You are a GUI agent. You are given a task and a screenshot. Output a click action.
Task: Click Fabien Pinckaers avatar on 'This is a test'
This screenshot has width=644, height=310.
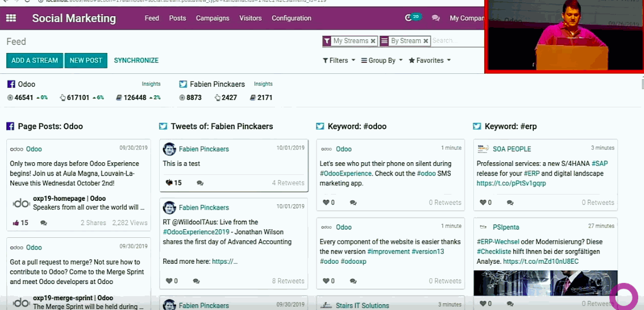point(169,149)
